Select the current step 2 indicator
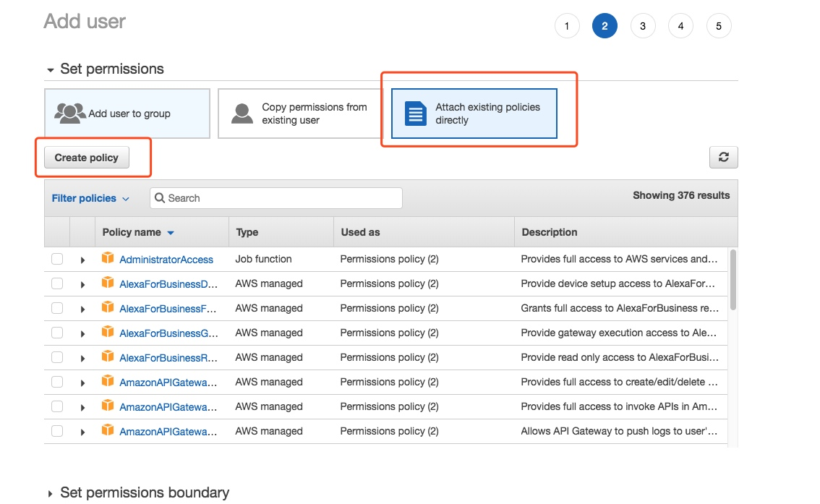820x504 pixels. (605, 26)
